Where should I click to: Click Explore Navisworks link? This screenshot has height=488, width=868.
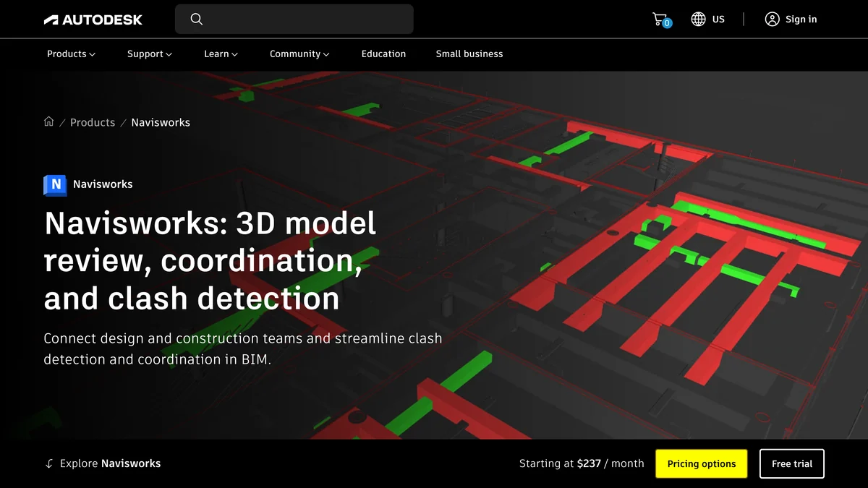(x=110, y=464)
